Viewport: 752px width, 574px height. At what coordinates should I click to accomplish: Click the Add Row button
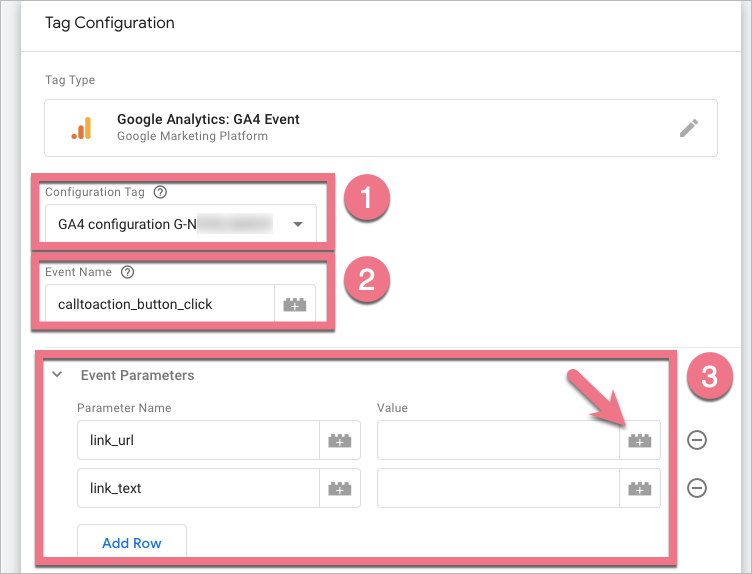coord(132,543)
